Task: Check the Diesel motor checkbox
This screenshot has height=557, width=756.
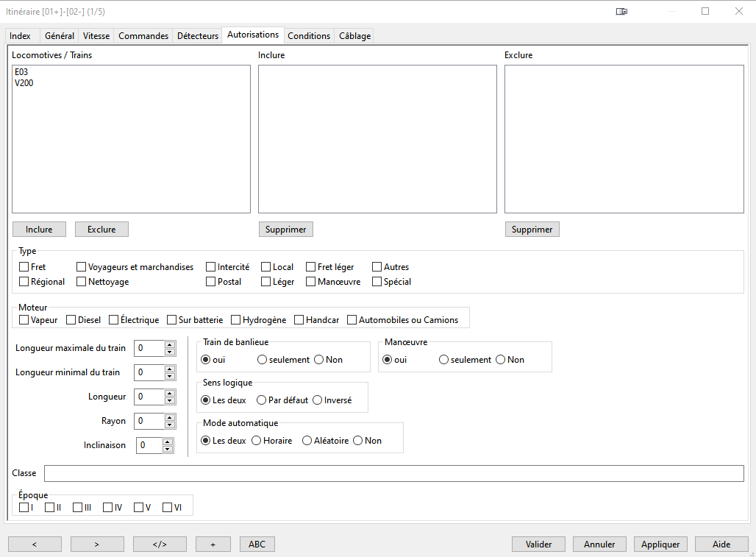Action: pyautogui.click(x=71, y=320)
